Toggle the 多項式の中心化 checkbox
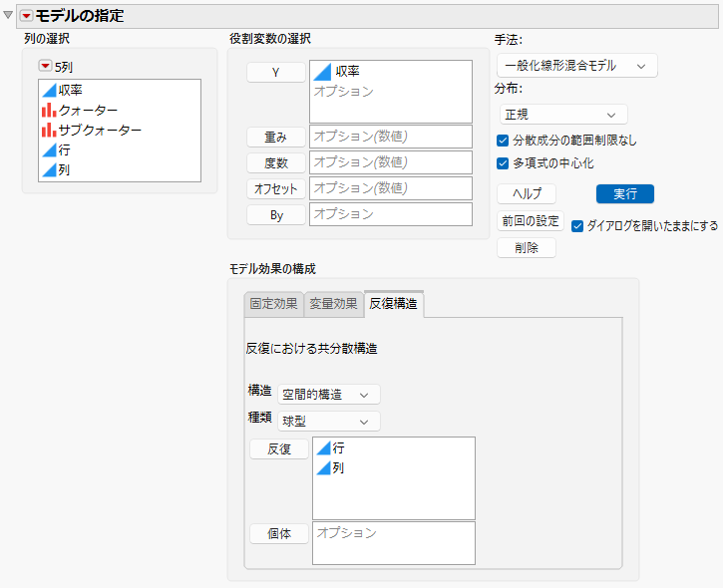Viewport: 723px width, 588px height. tap(503, 163)
